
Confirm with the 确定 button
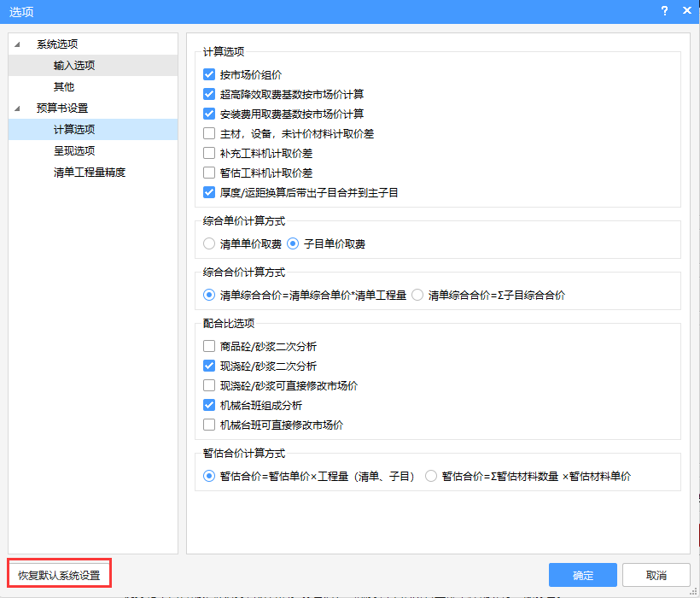click(583, 575)
